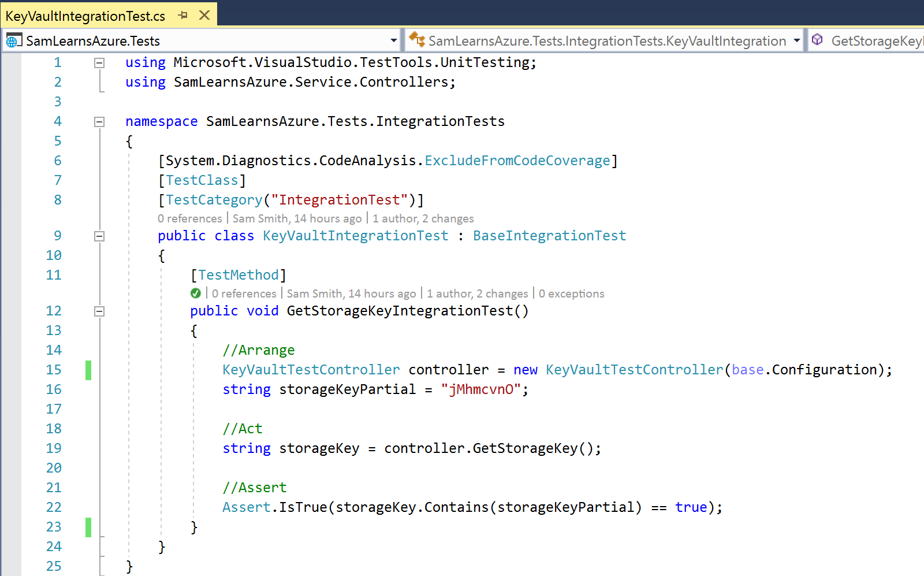Pin the KeyVaultIntegrationTest.cs tab
Viewport: 924px width, 576px height.
[183, 16]
